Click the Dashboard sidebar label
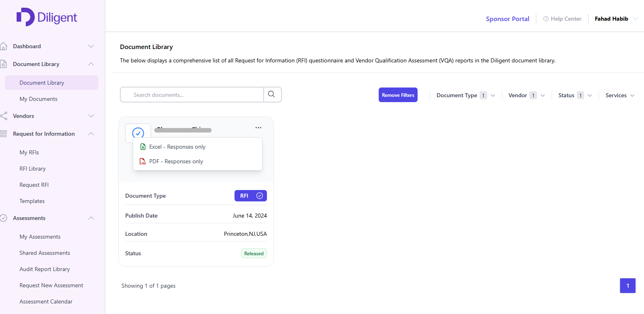The height and width of the screenshot is (314, 644). [x=27, y=46]
